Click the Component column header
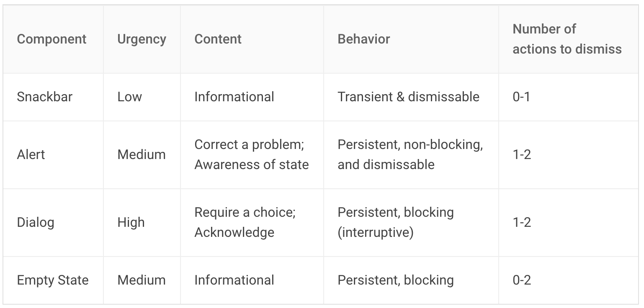644x308 pixels. click(52, 39)
